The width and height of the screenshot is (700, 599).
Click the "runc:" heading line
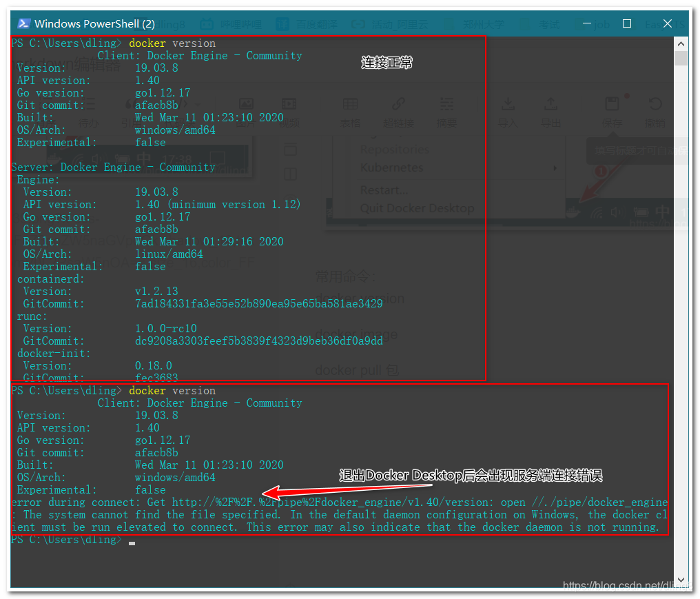point(32,316)
